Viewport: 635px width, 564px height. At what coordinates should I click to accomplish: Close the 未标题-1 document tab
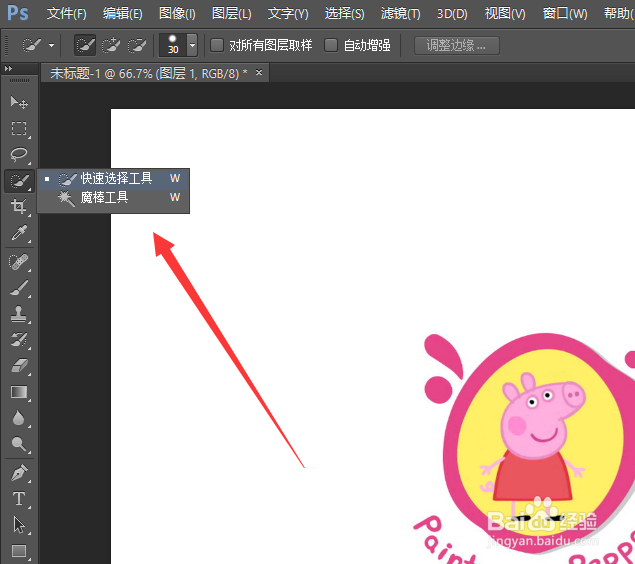coord(259,73)
